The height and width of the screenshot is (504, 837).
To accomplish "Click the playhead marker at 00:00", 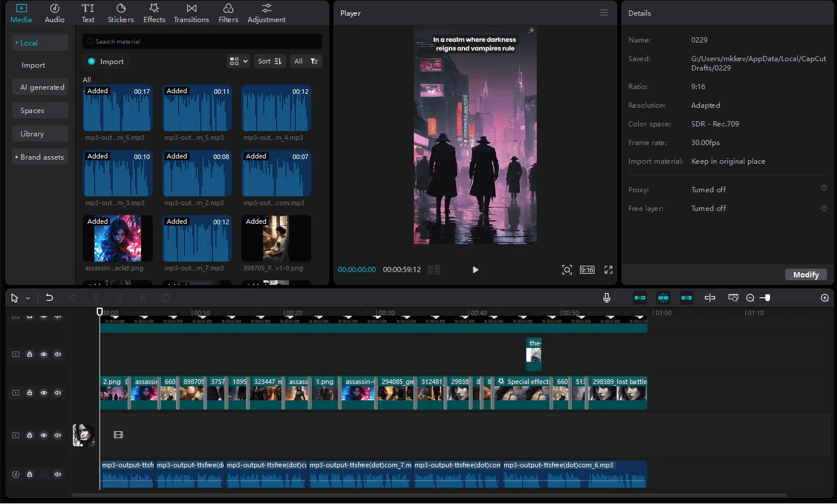I will [x=100, y=312].
